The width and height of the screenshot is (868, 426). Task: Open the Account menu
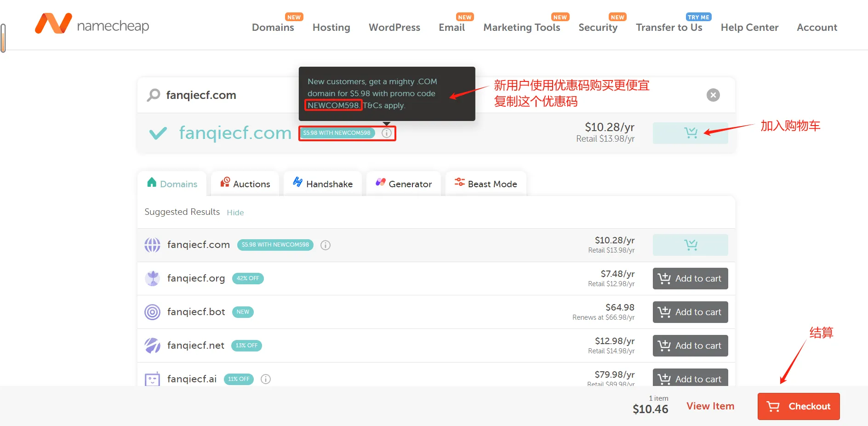pyautogui.click(x=817, y=28)
